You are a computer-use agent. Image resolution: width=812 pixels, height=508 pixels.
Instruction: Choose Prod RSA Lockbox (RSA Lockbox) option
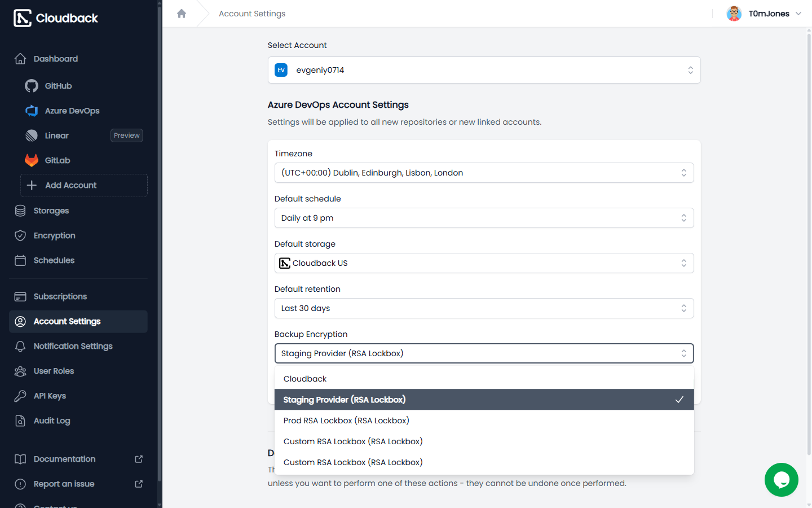(484, 421)
